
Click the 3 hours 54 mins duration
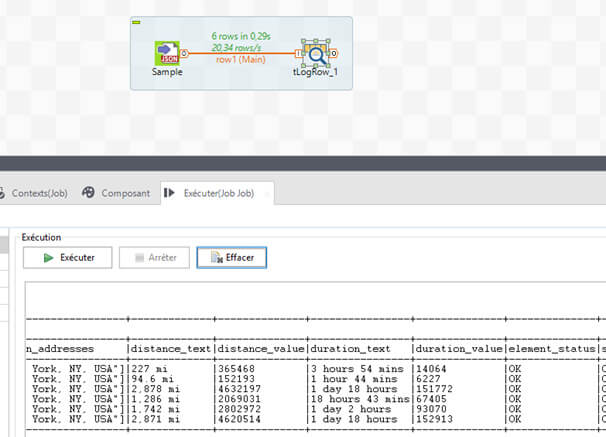[x=357, y=369]
